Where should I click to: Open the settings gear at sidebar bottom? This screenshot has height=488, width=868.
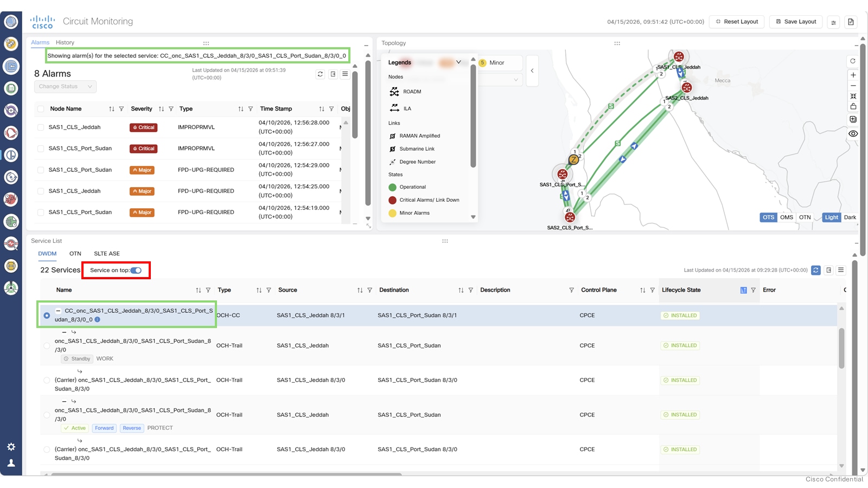(11, 446)
